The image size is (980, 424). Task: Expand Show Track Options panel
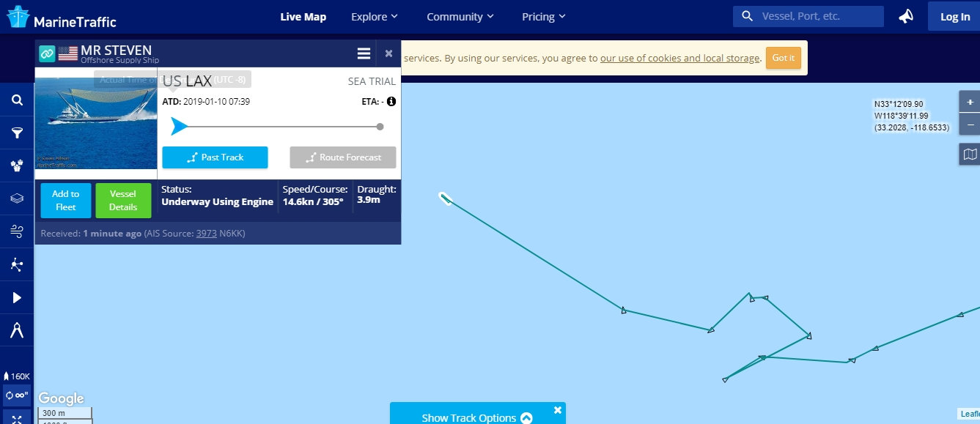pos(477,417)
